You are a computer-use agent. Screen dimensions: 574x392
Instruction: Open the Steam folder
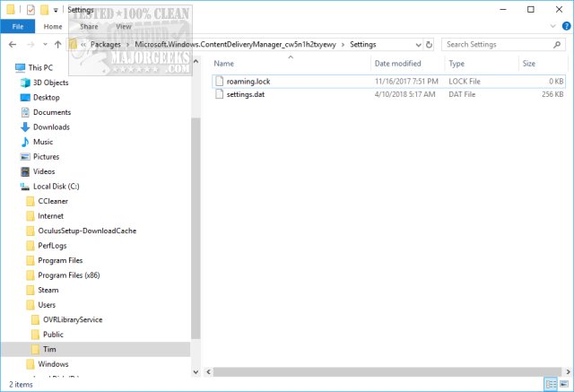click(x=48, y=291)
